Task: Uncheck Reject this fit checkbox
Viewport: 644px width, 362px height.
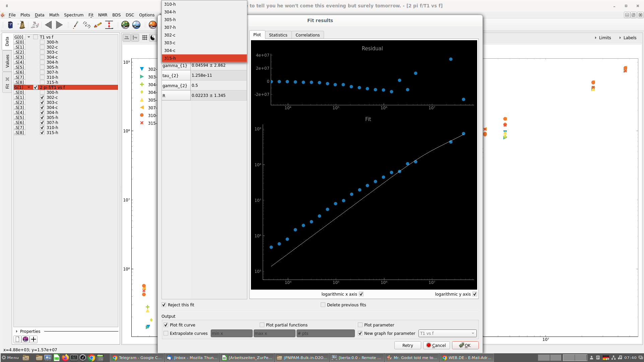Action: point(164,305)
